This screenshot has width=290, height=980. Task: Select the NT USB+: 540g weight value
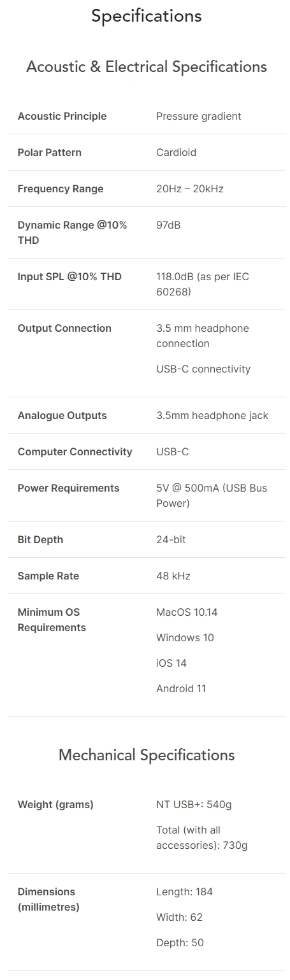pyautogui.click(x=194, y=804)
